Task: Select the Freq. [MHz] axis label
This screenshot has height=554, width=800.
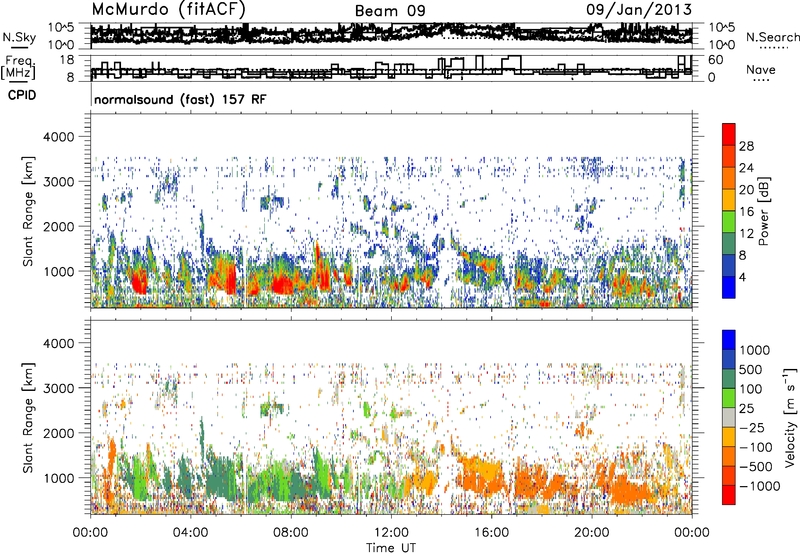Action: [18, 68]
